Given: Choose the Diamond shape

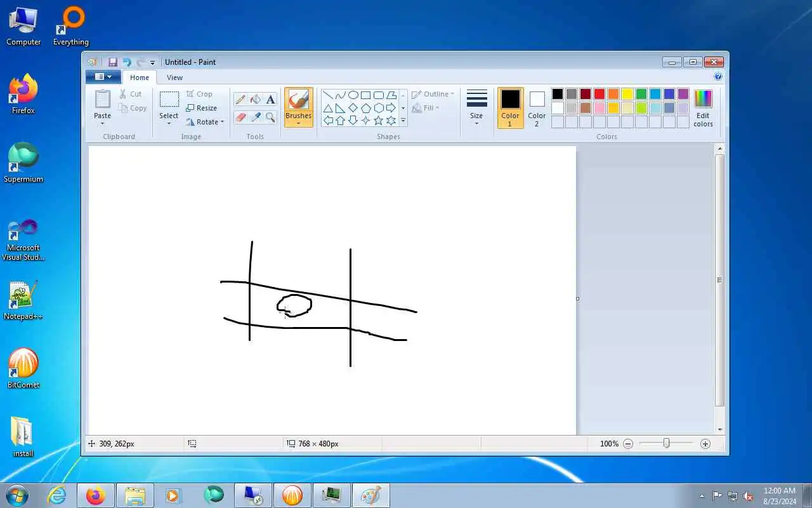Looking at the screenshot, I should pos(353,108).
